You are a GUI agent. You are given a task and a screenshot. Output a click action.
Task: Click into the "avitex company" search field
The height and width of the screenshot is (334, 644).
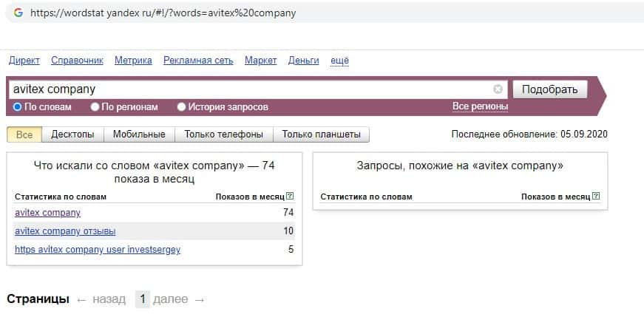(x=251, y=89)
